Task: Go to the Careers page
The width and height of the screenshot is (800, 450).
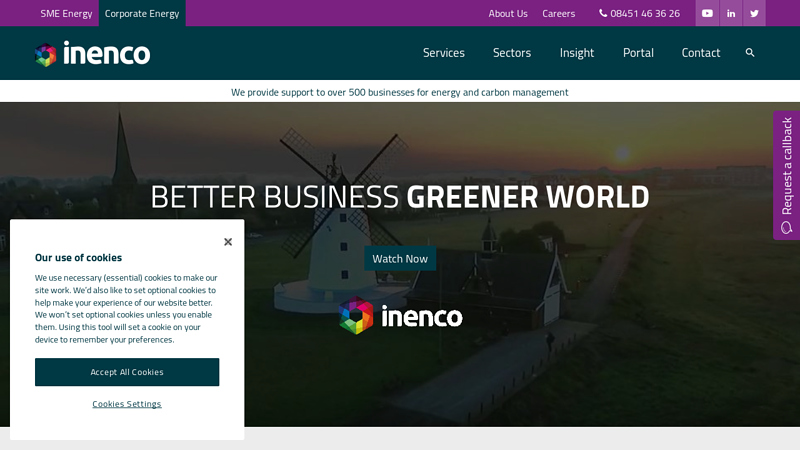Action: point(559,13)
